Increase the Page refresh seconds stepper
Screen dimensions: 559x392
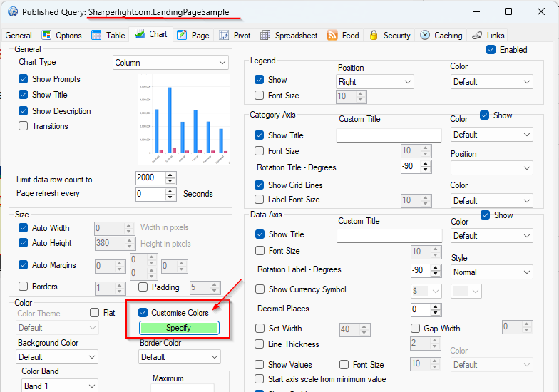point(170,191)
